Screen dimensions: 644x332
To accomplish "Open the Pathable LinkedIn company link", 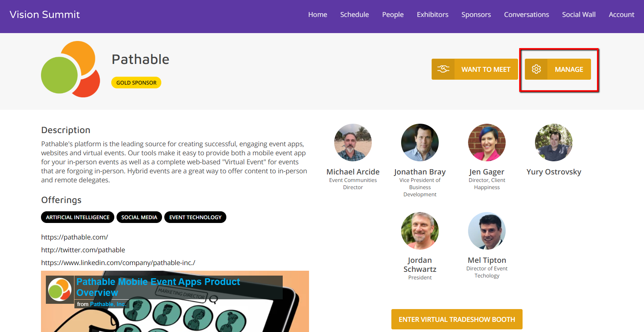I will (x=118, y=263).
